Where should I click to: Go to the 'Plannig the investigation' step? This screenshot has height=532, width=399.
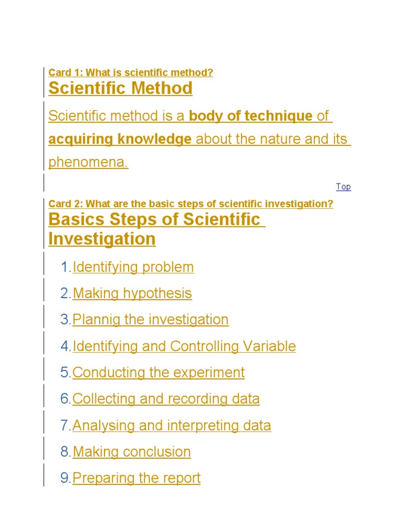[150, 320]
